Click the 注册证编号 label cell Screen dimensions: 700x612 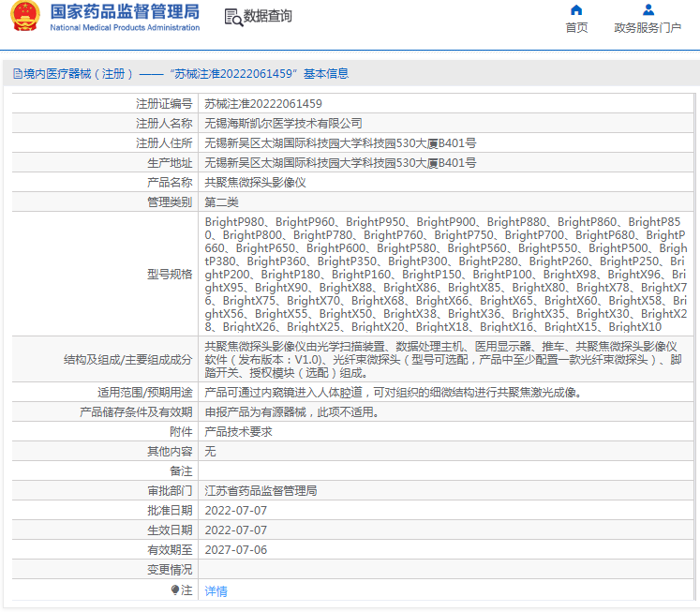coord(164,104)
